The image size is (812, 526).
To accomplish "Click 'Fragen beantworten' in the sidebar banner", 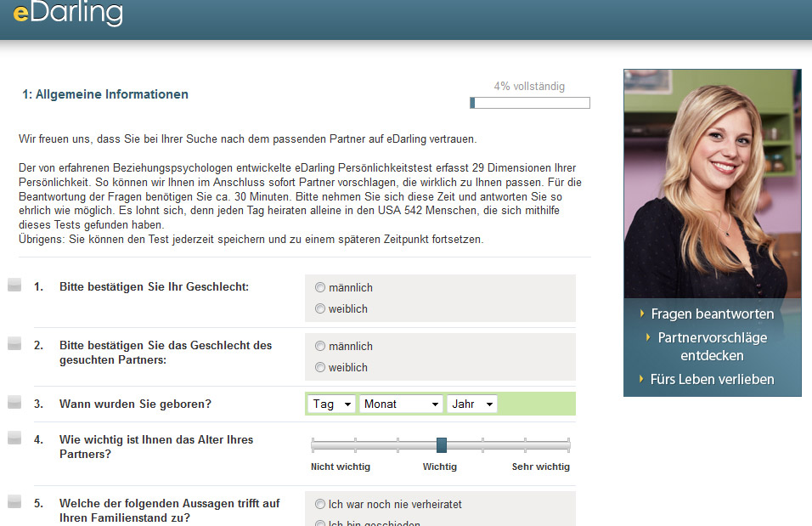I will coord(712,314).
